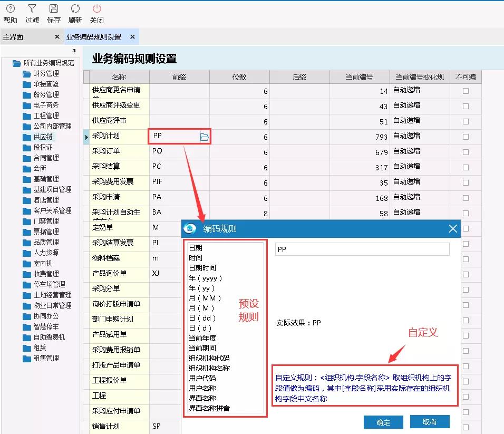Choose 用户名称 from the preset rules
Viewport: 504px width, 434px height.
tap(202, 388)
